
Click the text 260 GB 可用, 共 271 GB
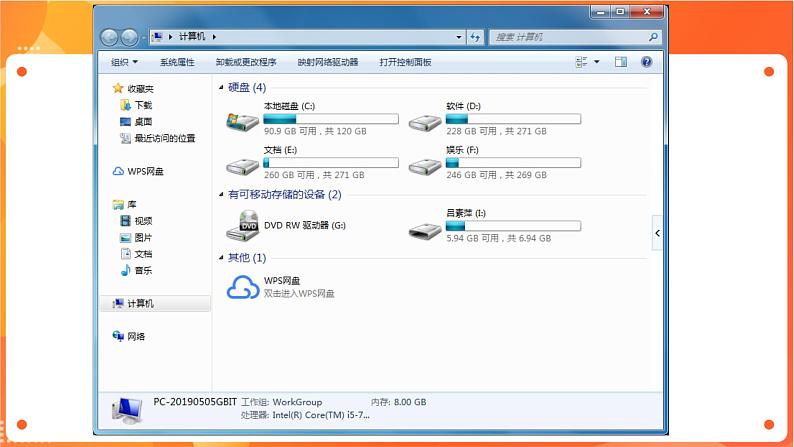[x=314, y=175]
